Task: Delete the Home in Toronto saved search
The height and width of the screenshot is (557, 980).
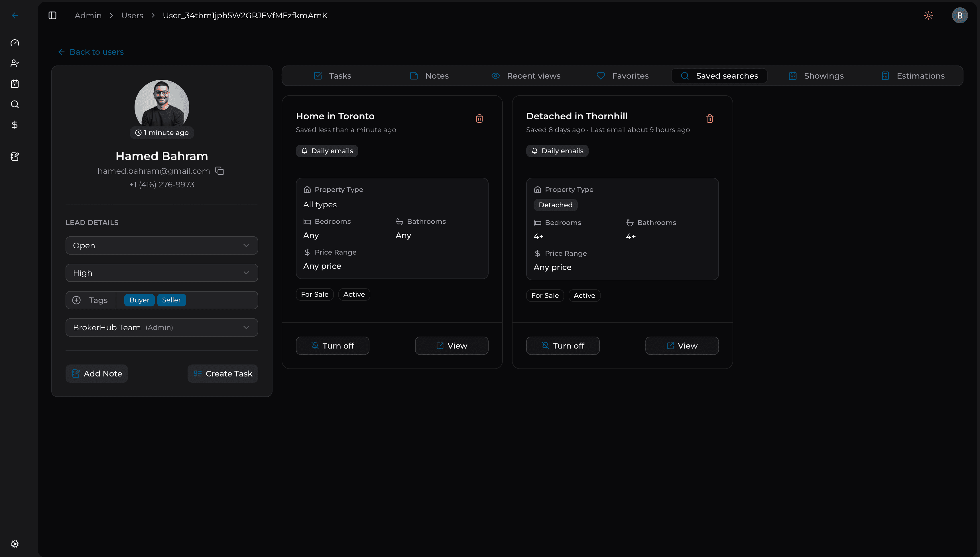Action: pos(479,118)
